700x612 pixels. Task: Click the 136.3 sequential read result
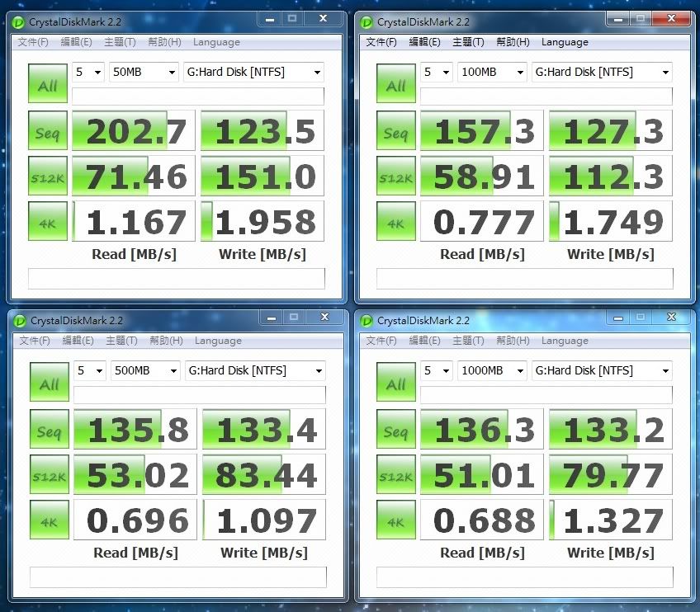click(x=482, y=429)
